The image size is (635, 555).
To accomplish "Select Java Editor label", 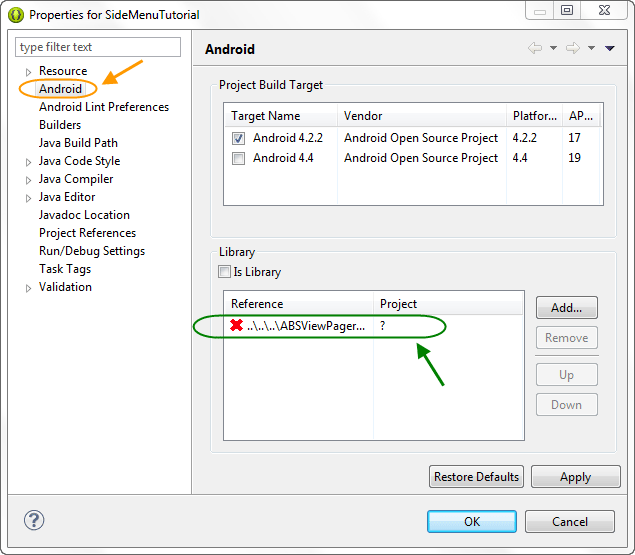I will (67, 197).
